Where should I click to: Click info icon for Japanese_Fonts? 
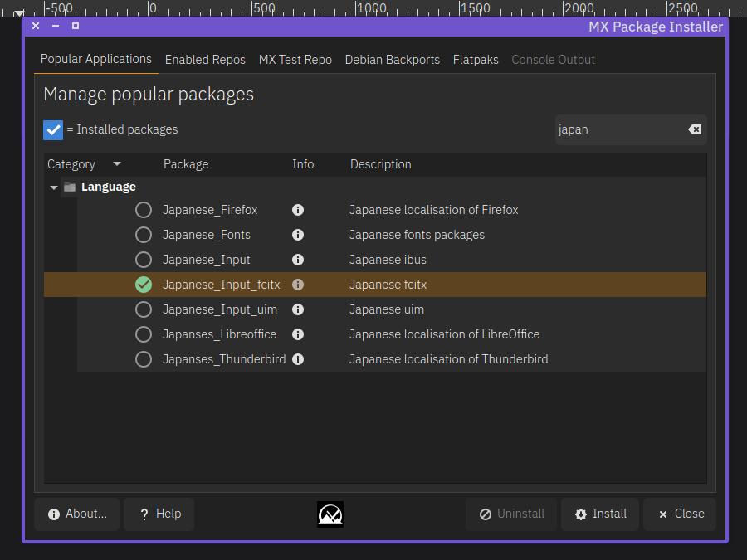[x=298, y=235]
